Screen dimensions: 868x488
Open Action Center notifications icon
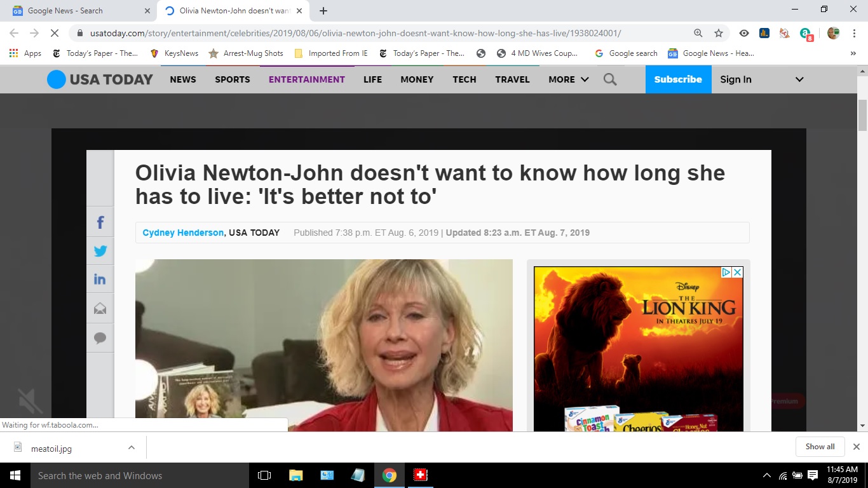pyautogui.click(x=813, y=475)
